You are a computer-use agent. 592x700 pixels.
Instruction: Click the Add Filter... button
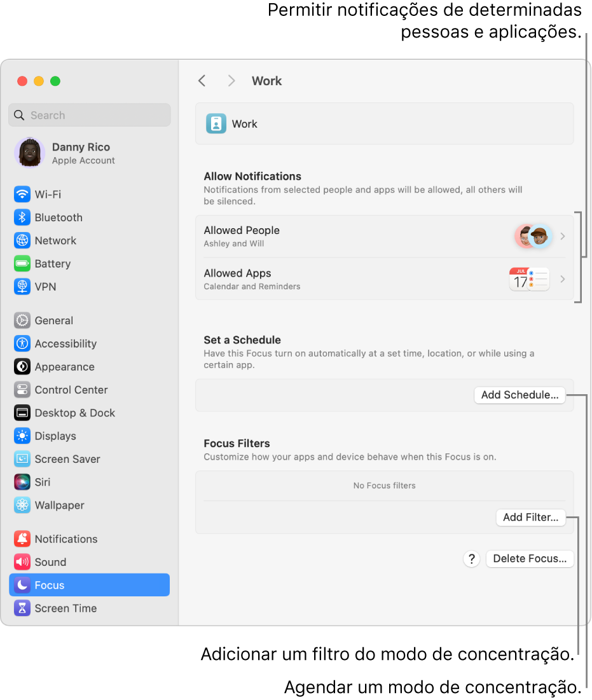[530, 518]
